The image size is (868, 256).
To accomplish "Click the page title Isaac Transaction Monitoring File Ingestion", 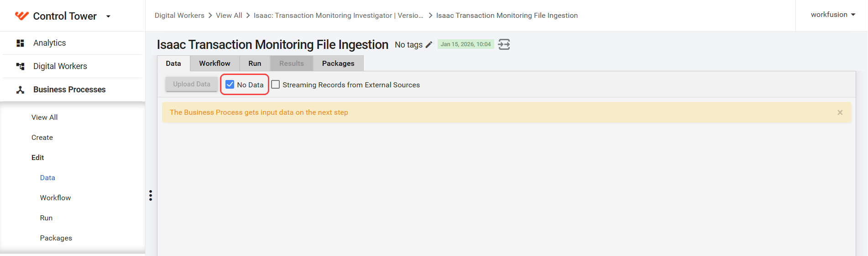I will [x=272, y=45].
